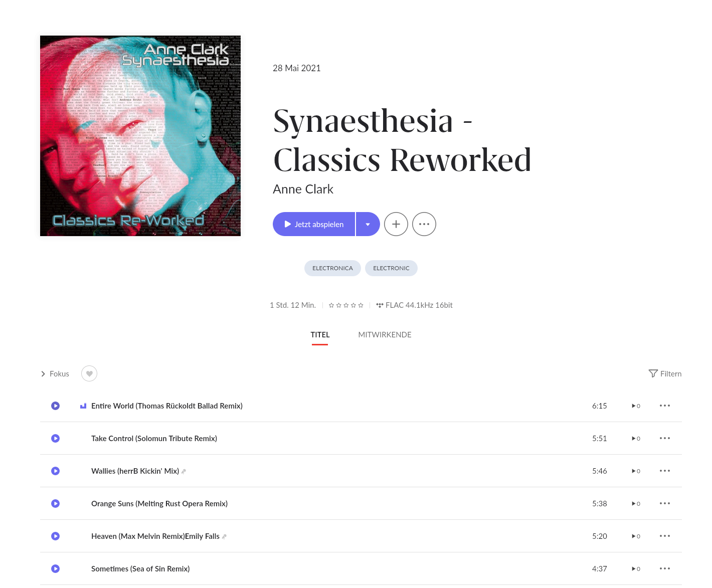Play the Entire World track
The width and height of the screenshot is (712, 588).
click(56, 406)
